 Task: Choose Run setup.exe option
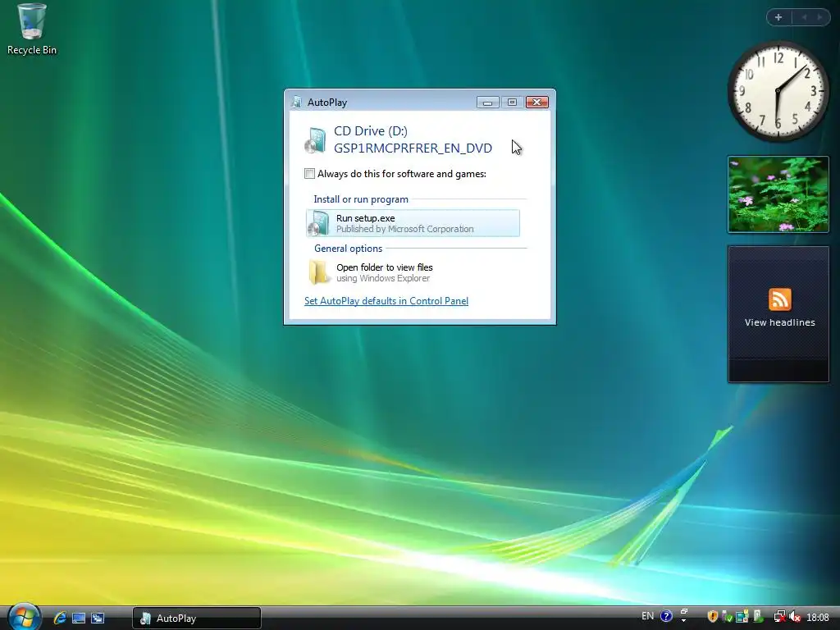tap(413, 223)
